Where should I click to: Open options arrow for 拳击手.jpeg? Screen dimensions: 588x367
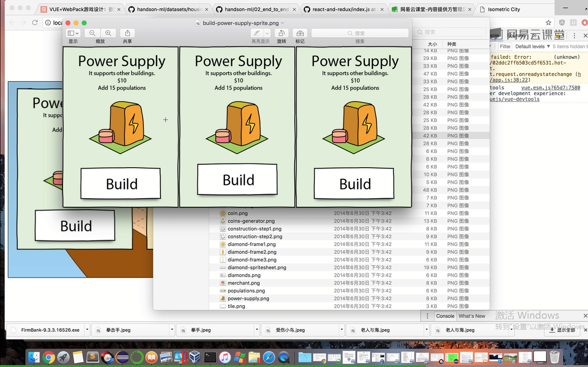coord(172,330)
